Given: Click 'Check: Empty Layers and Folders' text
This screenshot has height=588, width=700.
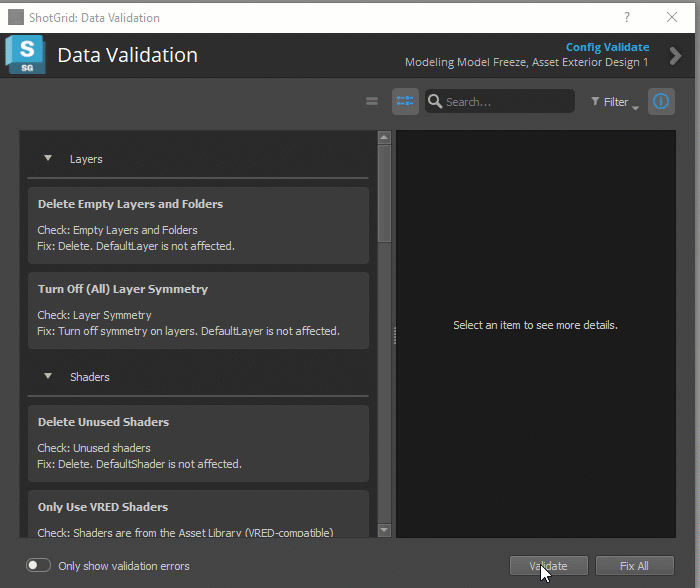Looking at the screenshot, I should coord(117,230).
